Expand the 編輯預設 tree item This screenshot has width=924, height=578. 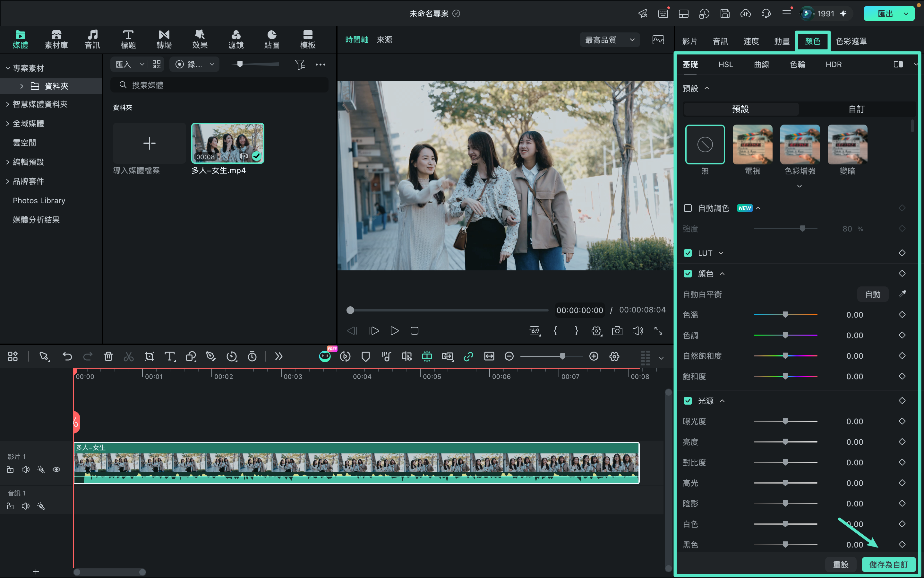(x=8, y=162)
